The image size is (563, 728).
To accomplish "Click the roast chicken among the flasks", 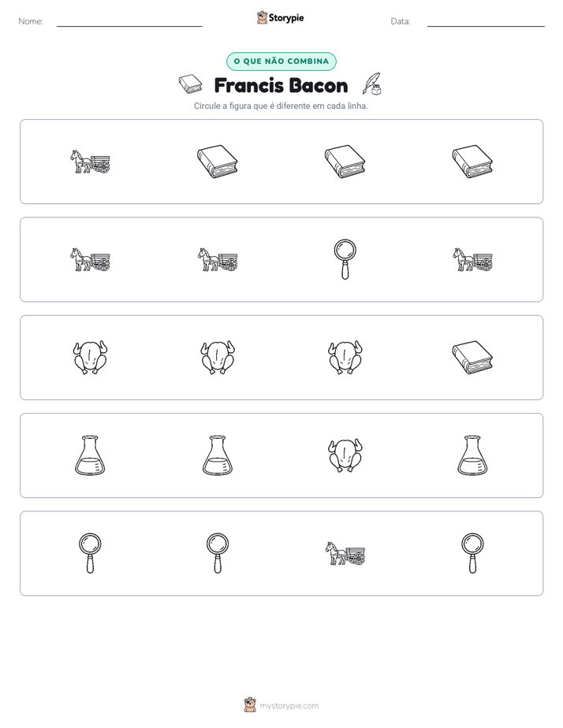I will tap(345, 455).
